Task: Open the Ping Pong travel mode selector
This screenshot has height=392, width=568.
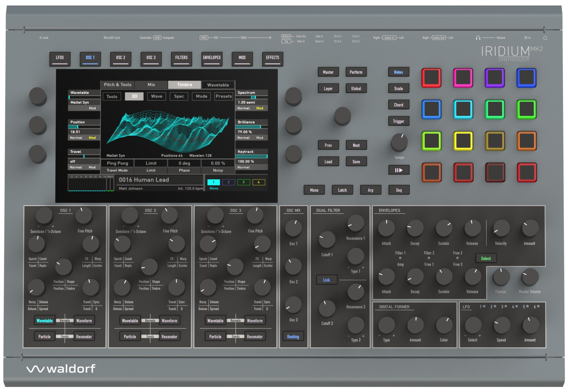Action: 117,163
